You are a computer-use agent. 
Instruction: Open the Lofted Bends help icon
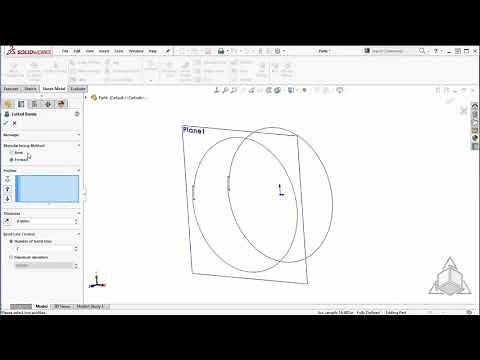pos(77,114)
